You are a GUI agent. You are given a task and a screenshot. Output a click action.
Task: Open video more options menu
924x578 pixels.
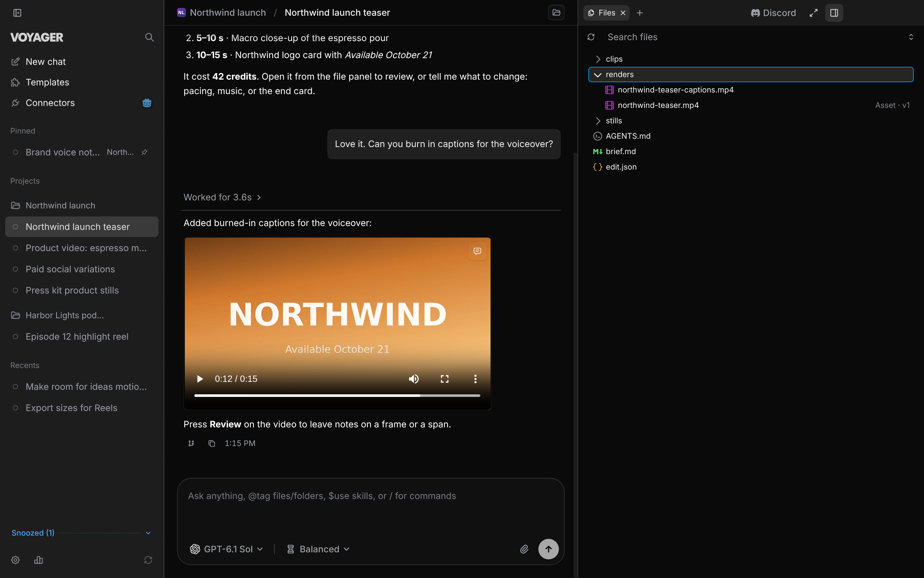pos(475,379)
